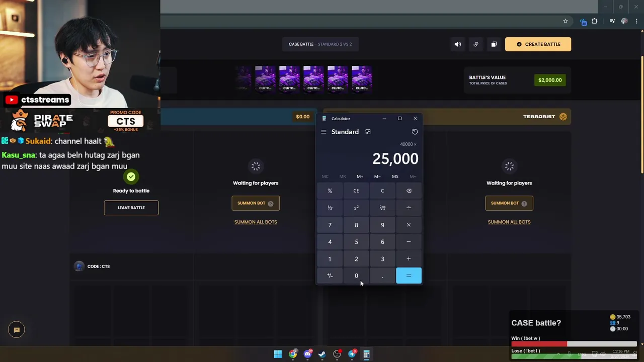
Task: Click the Terrorist team emblem icon
Action: (563, 117)
